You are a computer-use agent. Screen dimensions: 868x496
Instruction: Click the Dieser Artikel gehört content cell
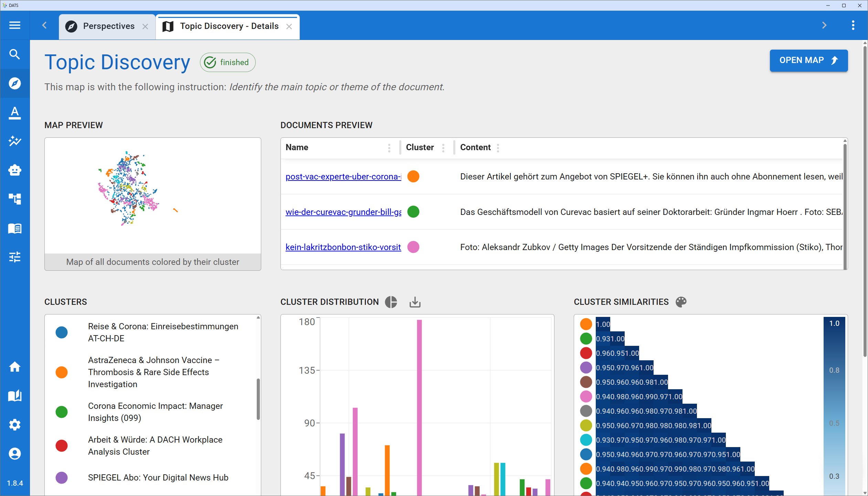pos(651,177)
